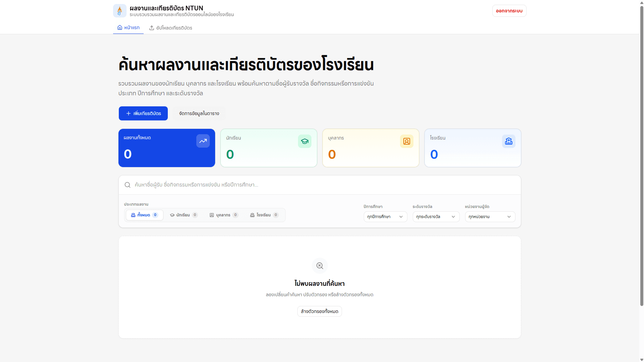
Task: Click the magnifier icon in search bar
Action: click(x=128, y=185)
